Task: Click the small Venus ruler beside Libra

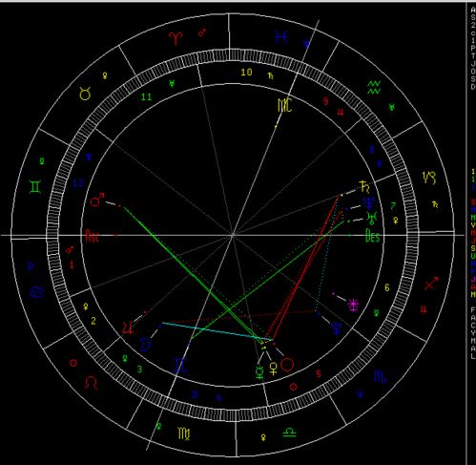Action: [x=263, y=437]
